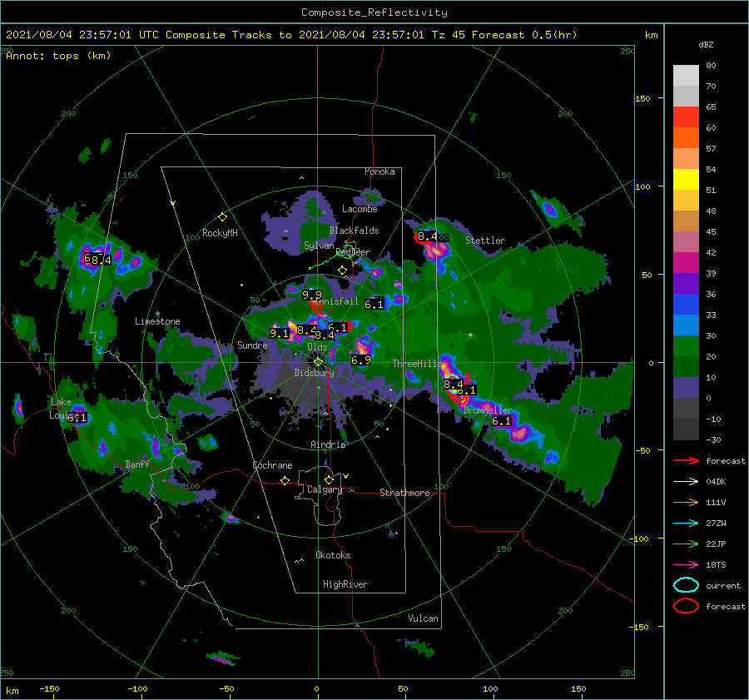
Task: Click the magenta 42 dBZ color swatch
Action: point(686,263)
